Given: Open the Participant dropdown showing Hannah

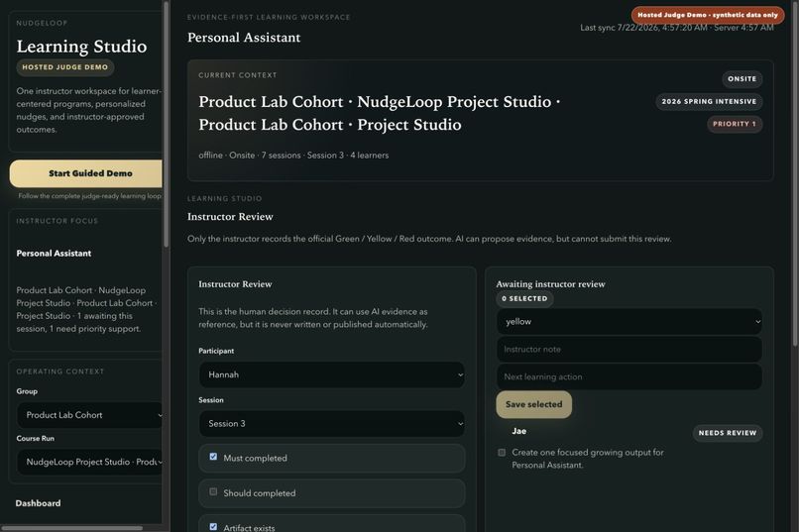Looking at the screenshot, I should click(332, 374).
